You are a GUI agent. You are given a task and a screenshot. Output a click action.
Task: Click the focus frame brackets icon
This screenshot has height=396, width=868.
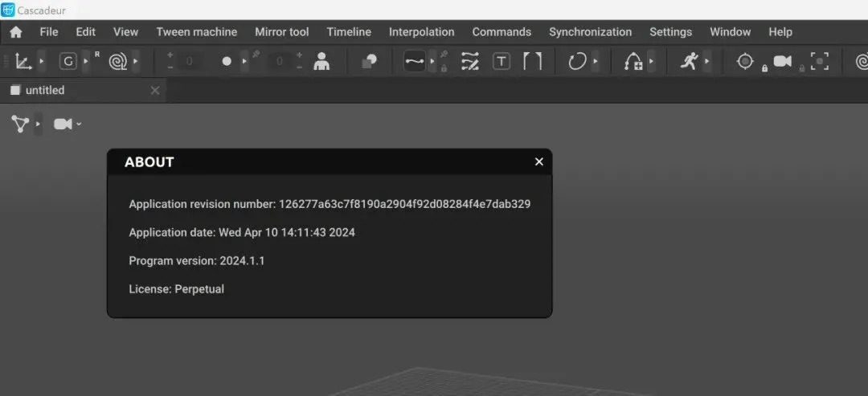click(820, 61)
